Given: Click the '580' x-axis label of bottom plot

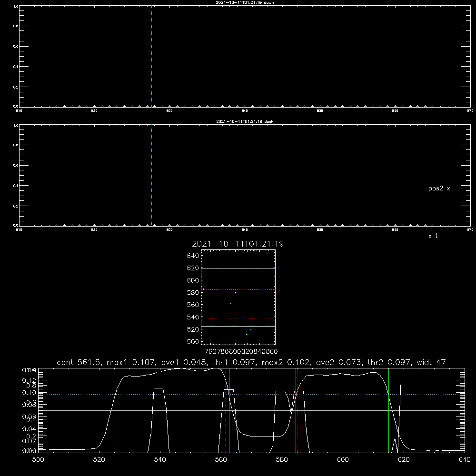Looking at the screenshot, I should (x=282, y=460).
